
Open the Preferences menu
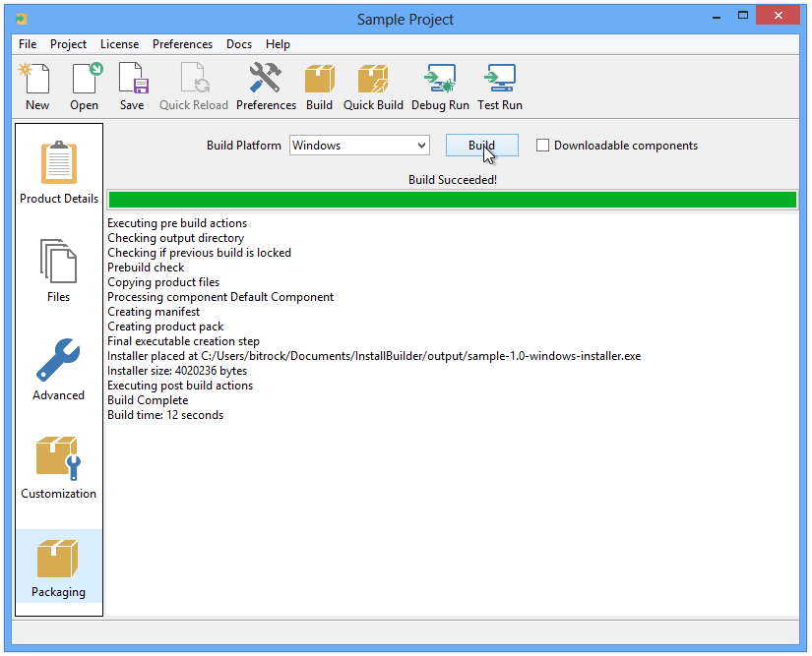tap(182, 44)
